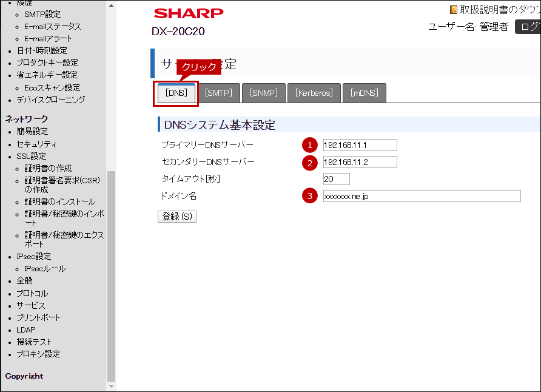Open セキュリティ under ネットワーク
541x392 pixels.
click(x=36, y=144)
